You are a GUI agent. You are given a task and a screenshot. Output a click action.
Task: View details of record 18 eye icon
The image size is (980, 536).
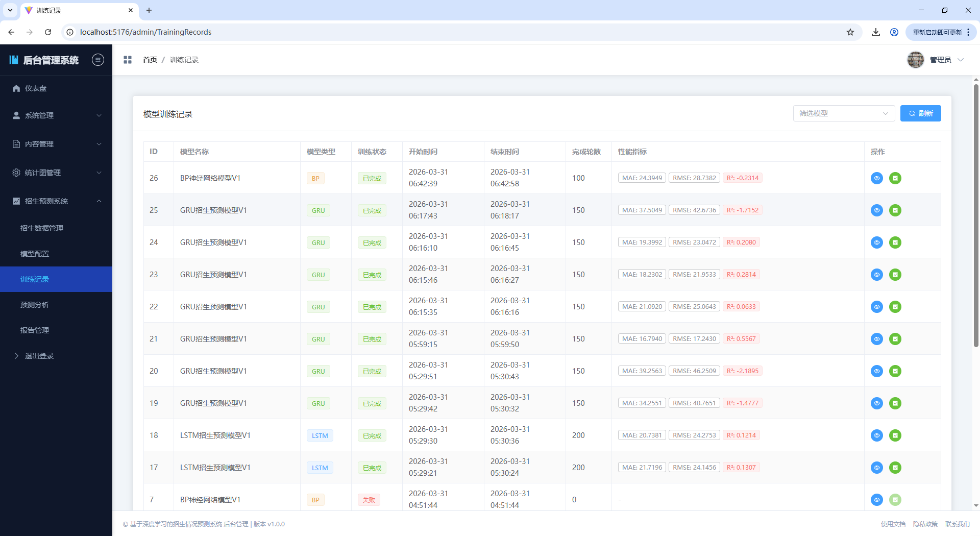tap(876, 435)
